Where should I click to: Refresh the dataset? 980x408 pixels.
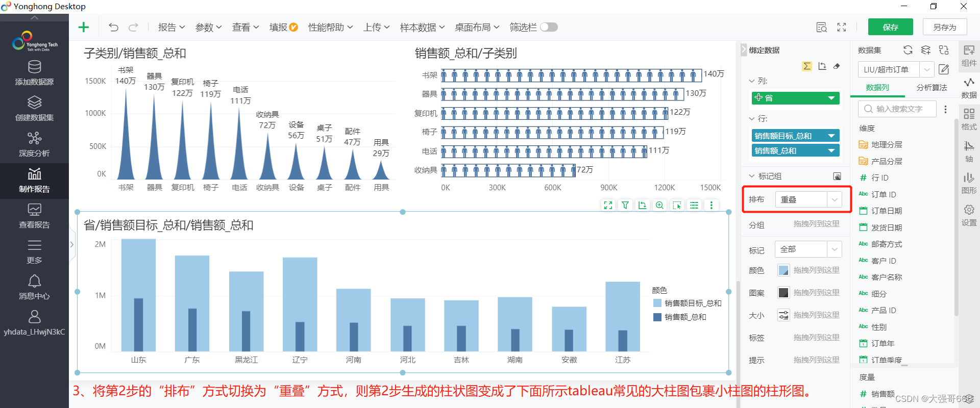pos(908,50)
